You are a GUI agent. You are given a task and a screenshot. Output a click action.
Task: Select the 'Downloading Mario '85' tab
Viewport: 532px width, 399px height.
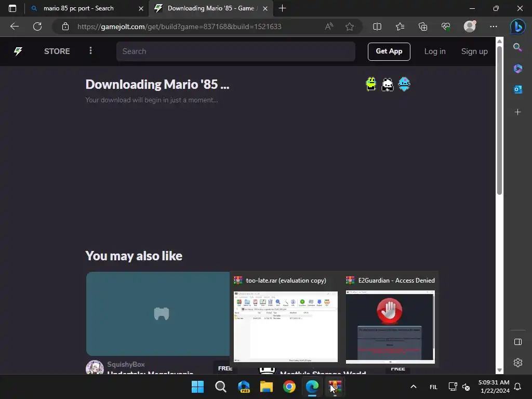[x=210, y=8]
